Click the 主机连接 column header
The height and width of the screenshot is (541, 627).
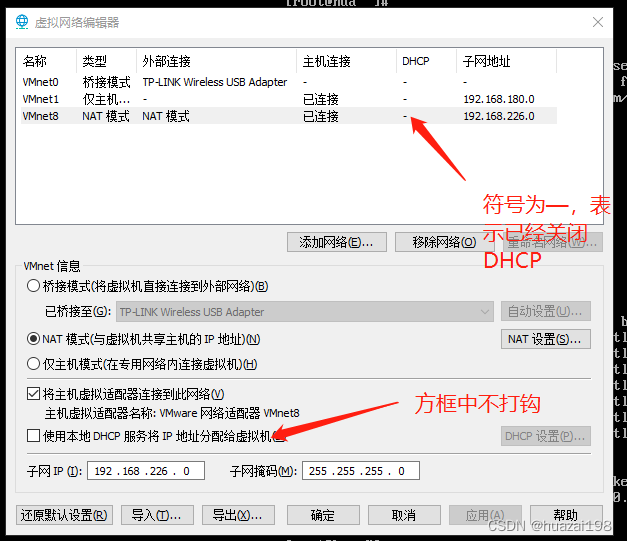pos(346,61)
